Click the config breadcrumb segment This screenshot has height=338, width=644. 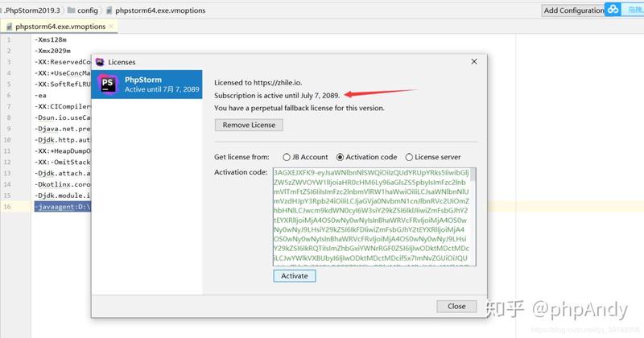click(87, 10)
